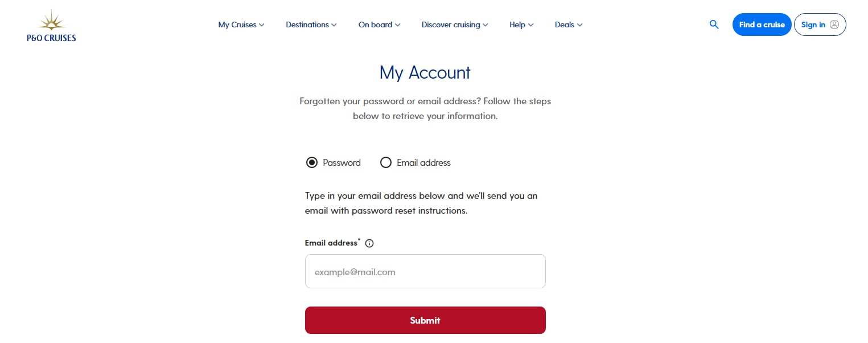Screen dimensions: 868x343
Task: Select the Email address radio button
Action: pyautogui.click(x=386, y=162)
